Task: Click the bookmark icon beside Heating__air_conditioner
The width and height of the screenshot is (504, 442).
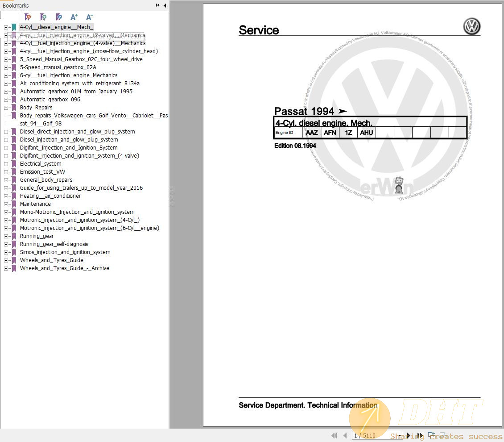Action: (x=14, y=196)
